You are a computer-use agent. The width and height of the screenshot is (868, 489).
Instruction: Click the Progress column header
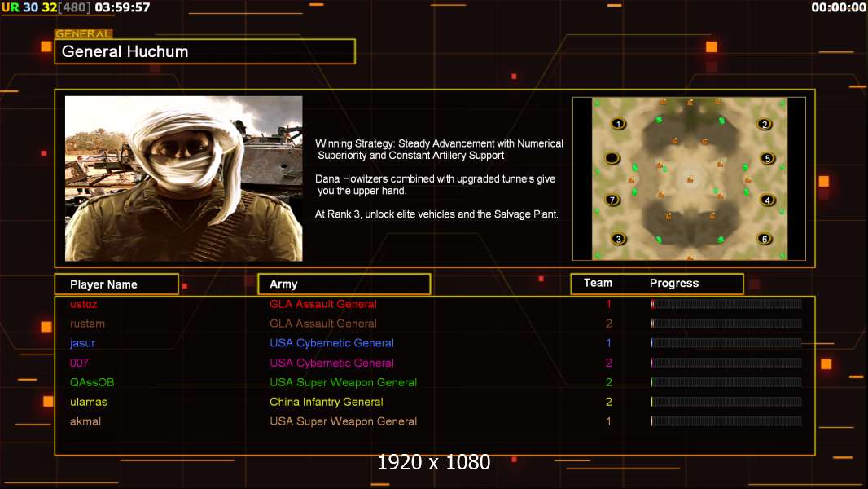[674, 283]
